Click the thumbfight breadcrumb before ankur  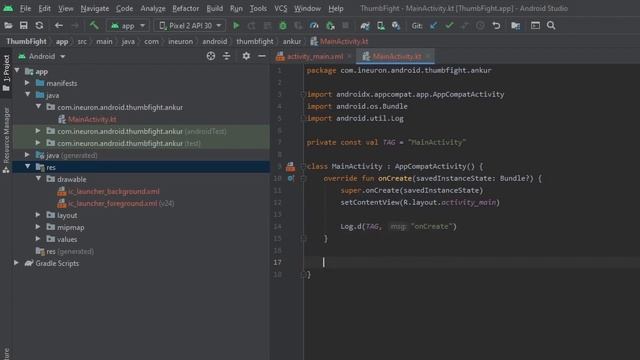[x=255, y=41]
